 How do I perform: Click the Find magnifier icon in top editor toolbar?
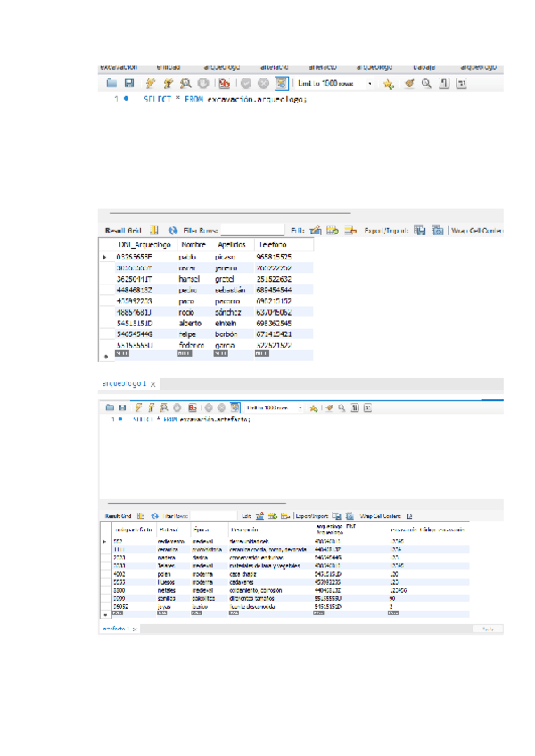426,84
